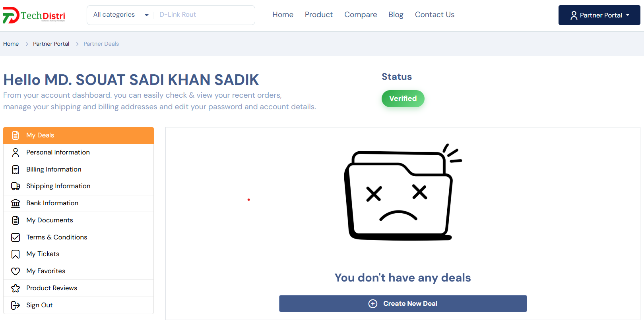The width and height of the screenshot is (644, 324).
Task: Click the Terms & Conditions checkmark icon
Action: pyautogui.click(x=16, y=237)
